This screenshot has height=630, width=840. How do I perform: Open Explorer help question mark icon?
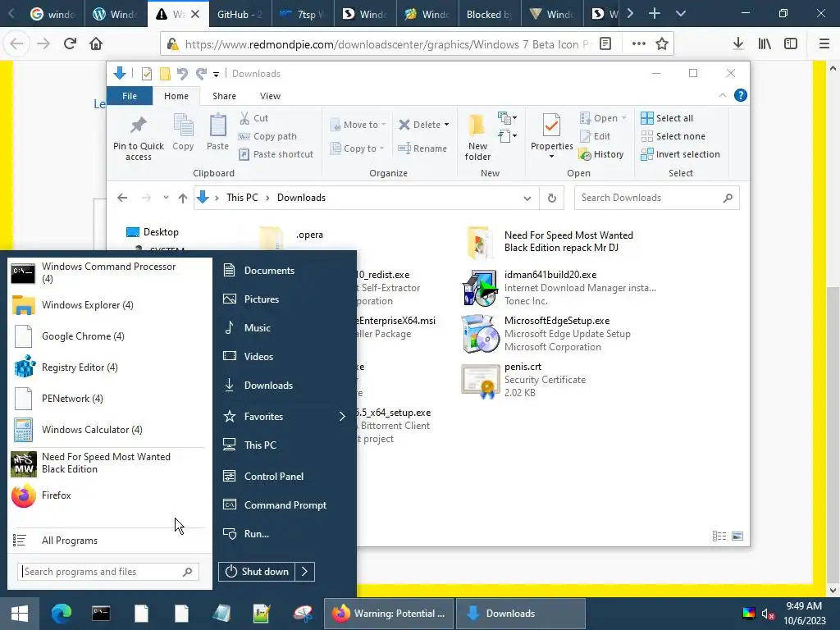[741, 95]
